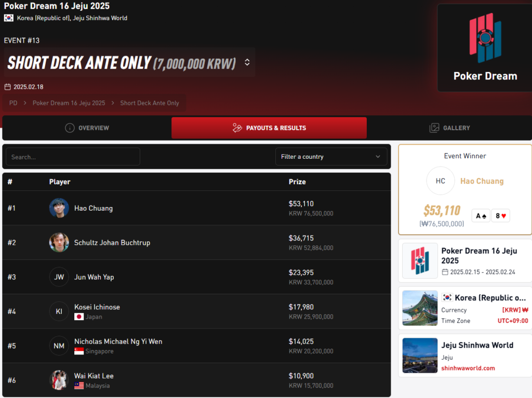Click the JW initials avatar
This screenshot has width=532, height=398.
pyautogui.click(x=59, y=277)
